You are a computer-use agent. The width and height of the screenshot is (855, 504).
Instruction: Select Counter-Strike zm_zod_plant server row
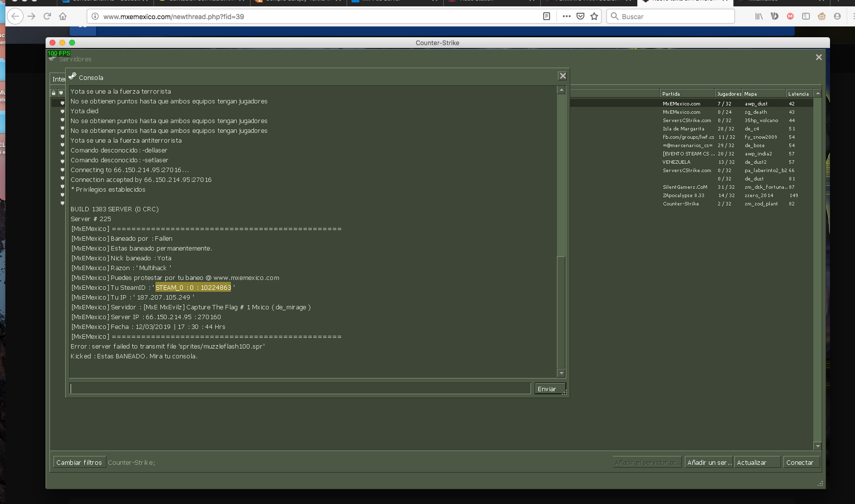(x=691, y=203)
